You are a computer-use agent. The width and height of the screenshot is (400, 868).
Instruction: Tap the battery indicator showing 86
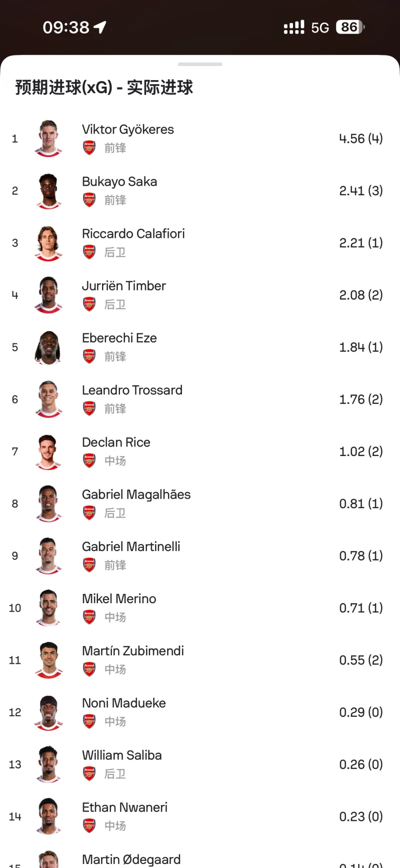[350, 27]
